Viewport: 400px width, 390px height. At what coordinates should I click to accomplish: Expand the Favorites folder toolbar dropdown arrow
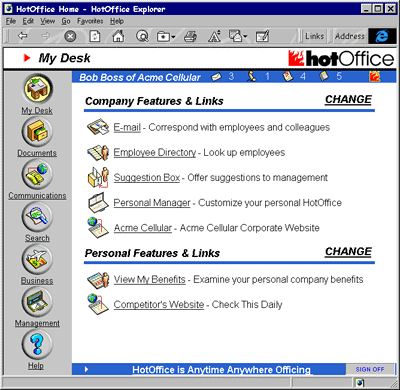(173, 37)
